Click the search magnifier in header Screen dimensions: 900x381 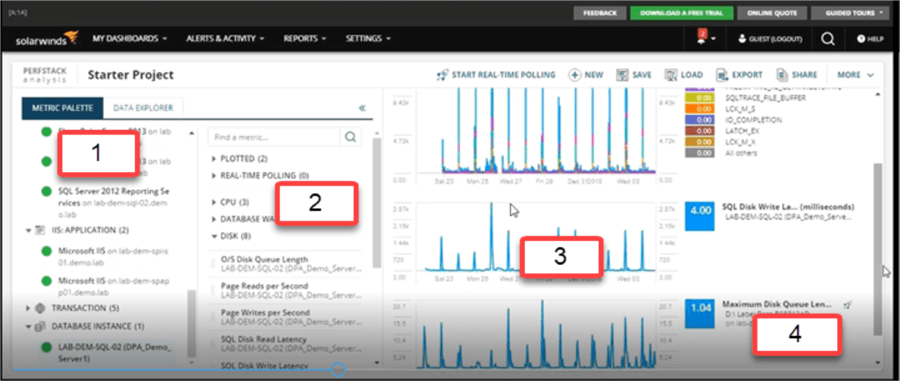(x=827, y=39)
